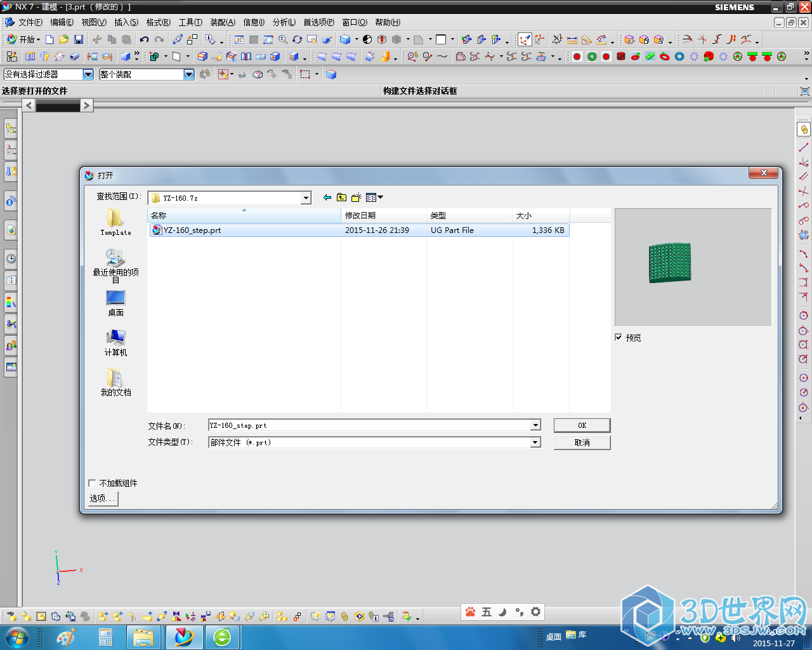Open Recent items (最近使用的项目) in places bar
812x650 pixels.
click(x=115, y=266)
